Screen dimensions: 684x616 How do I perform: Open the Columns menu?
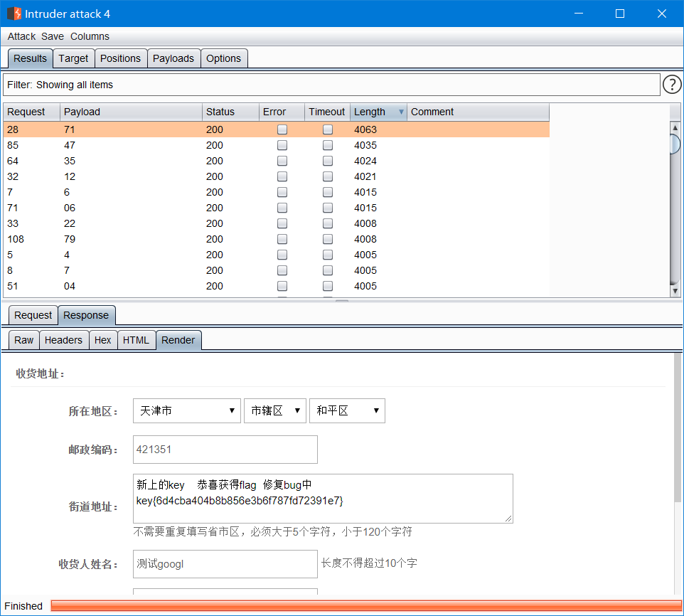coord(90,37)
